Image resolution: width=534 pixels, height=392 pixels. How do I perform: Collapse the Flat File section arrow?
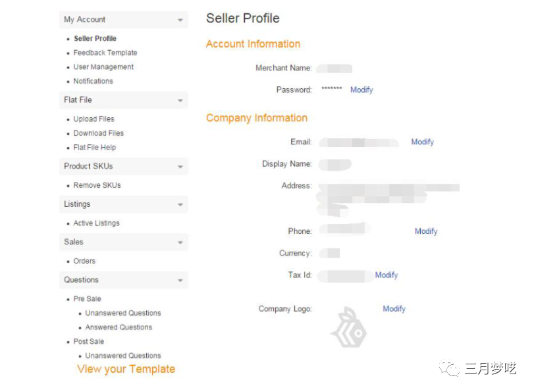pos(180,101)
